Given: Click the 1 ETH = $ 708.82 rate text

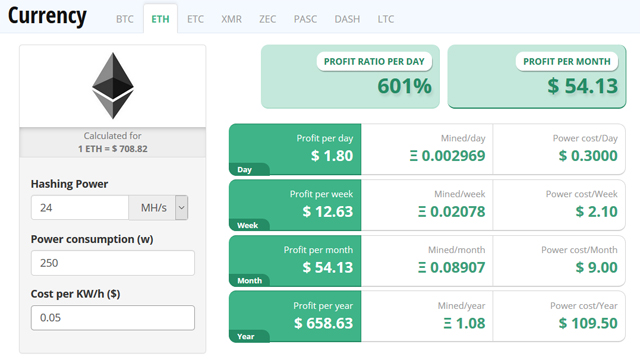Looking at the screenshot, I should 113,149.
